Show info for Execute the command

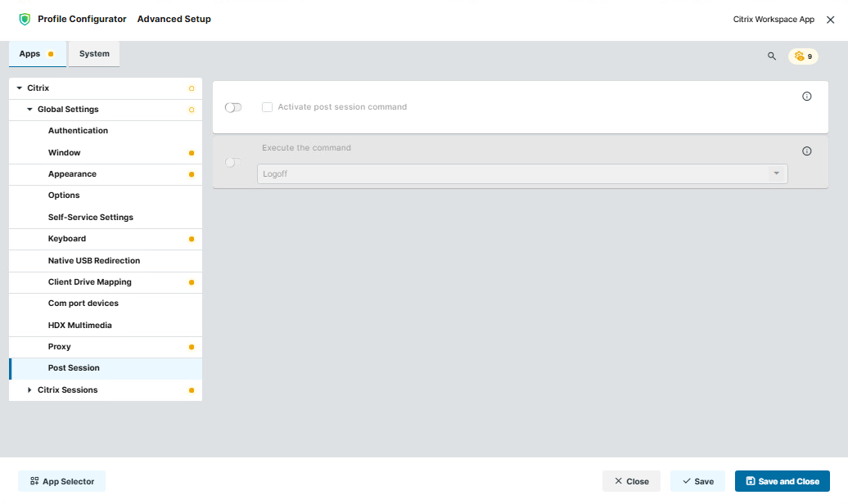[x=806, y=151]
